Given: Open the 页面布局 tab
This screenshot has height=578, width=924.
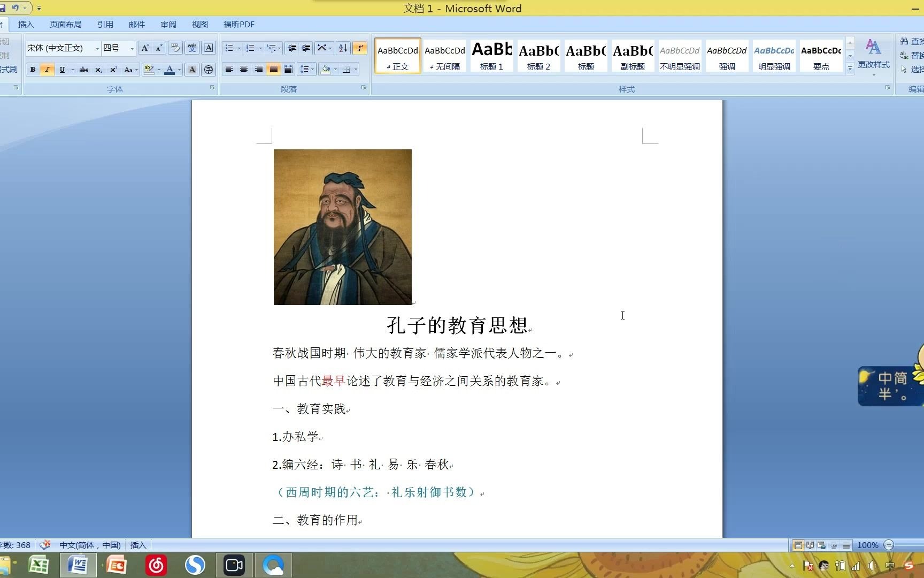Looking at the screenshot, I should click(x=65, y=24).
